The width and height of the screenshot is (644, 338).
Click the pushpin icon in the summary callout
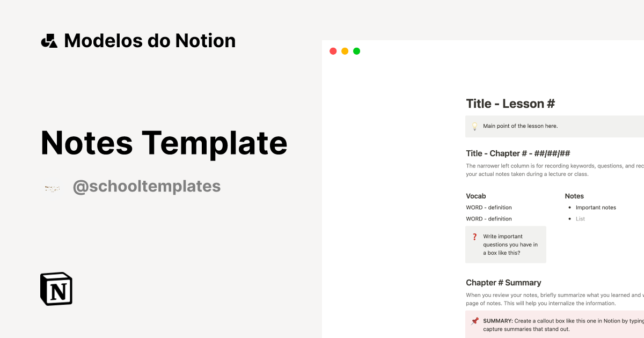click(x=474, y=321)
